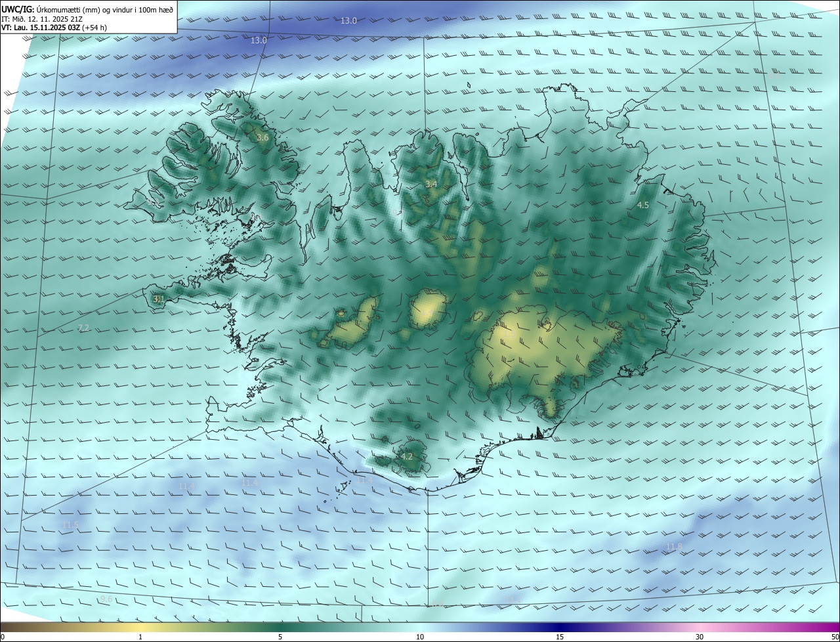
Task: Click the colorbar tick label 15
Action: (x=560, y=637)
